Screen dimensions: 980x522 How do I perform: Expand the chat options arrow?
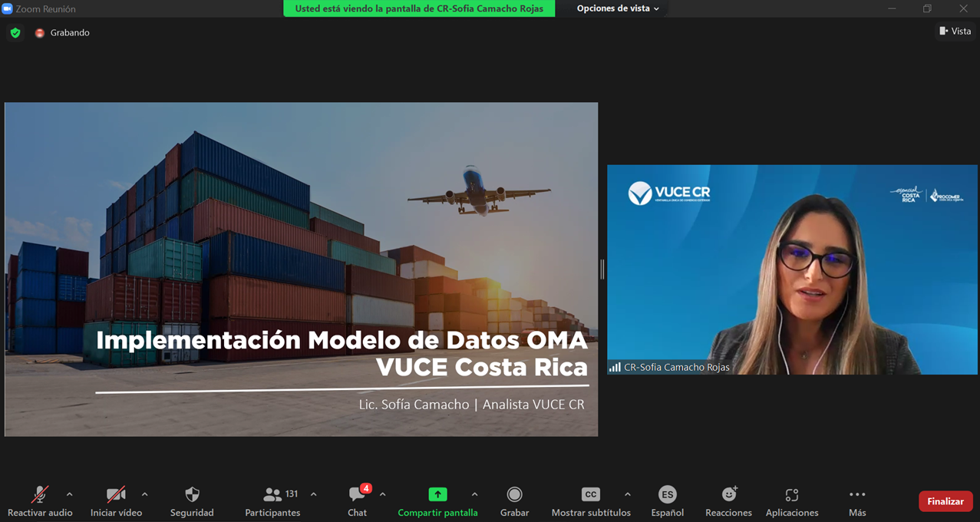[x=382, y=494]
